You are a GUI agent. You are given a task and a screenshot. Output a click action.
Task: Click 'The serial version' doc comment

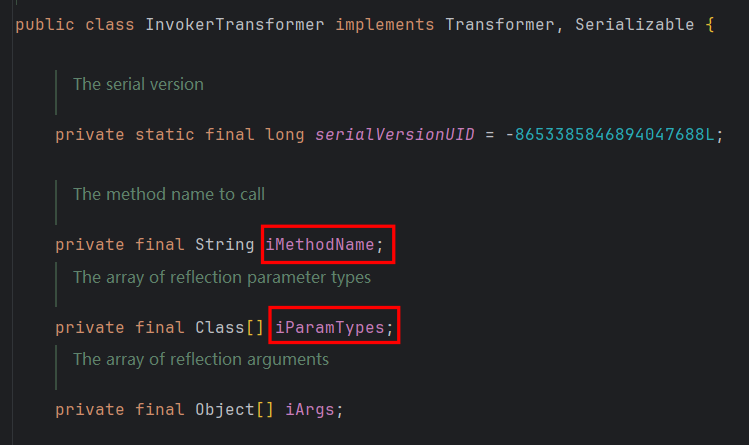pos(138,84)
